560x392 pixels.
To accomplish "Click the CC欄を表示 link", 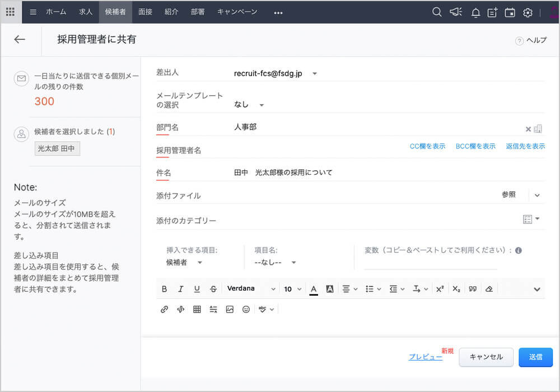I will [x=427, y=146].
